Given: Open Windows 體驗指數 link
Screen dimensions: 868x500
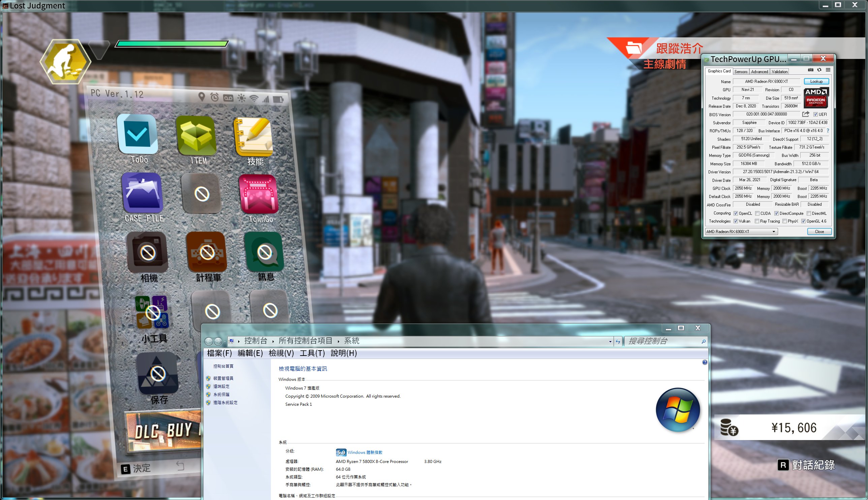Looking at the screenshot, I should pyautogui.click(x=365, y=452).
